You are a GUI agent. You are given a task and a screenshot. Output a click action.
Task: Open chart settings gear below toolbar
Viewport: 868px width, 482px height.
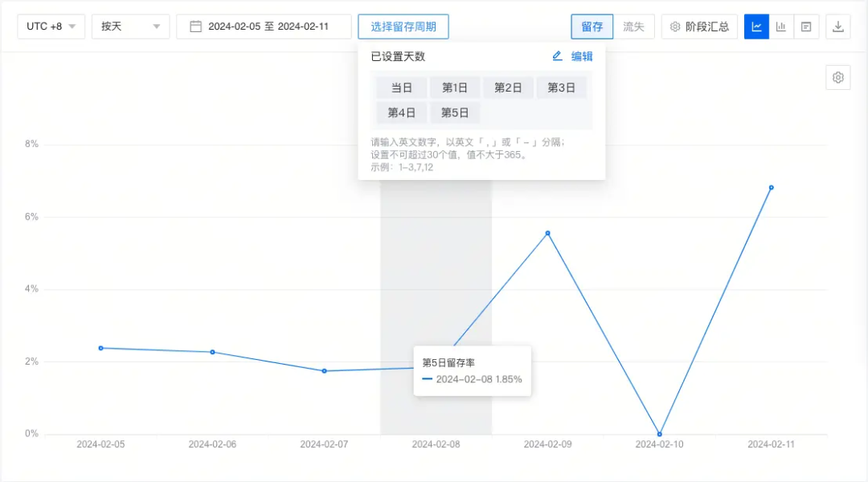[x=838, y=77]
